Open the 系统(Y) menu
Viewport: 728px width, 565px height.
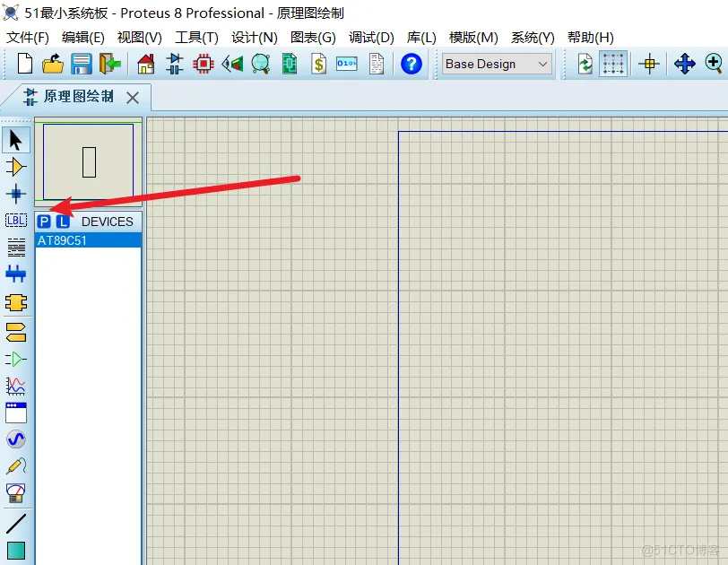tap(533, 37)
